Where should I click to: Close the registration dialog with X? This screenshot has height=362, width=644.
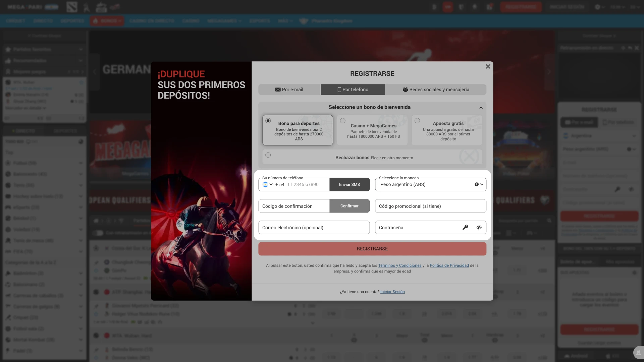488,66
